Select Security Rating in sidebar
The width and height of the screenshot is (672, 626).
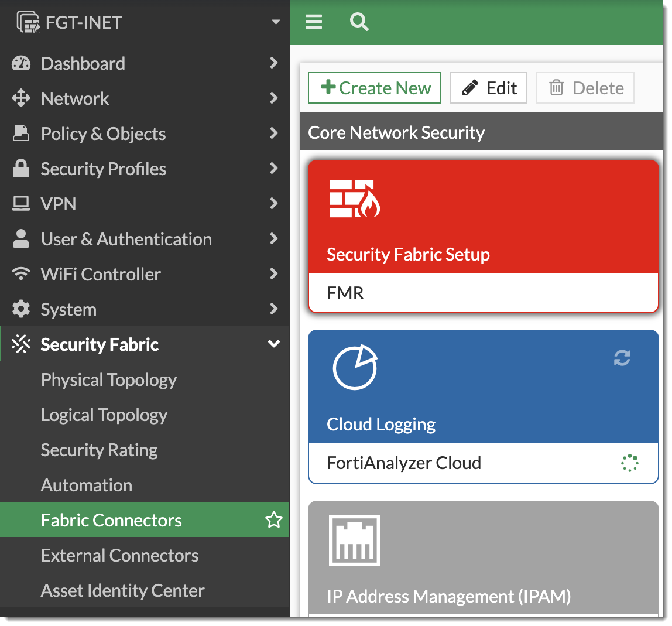click(x=100, y=450)
